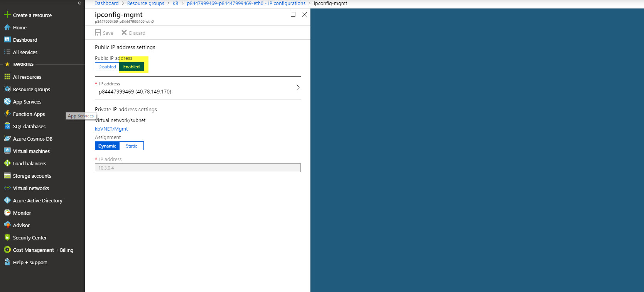644x292 pixels.
Task: Click Cost Management + Billing icon
Action: coord(7,250)
